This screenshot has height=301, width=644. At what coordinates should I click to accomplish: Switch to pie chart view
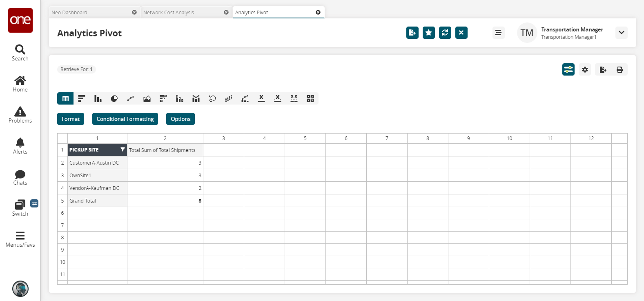[114, 98]
